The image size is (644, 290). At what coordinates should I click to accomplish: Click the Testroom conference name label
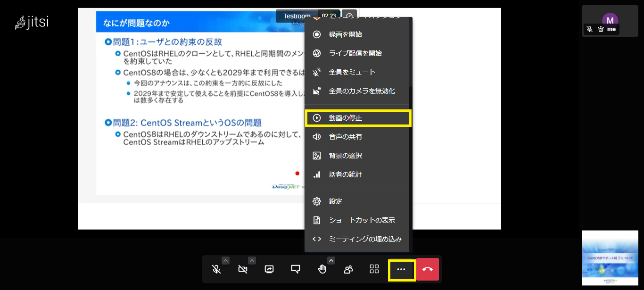[297, 16]
